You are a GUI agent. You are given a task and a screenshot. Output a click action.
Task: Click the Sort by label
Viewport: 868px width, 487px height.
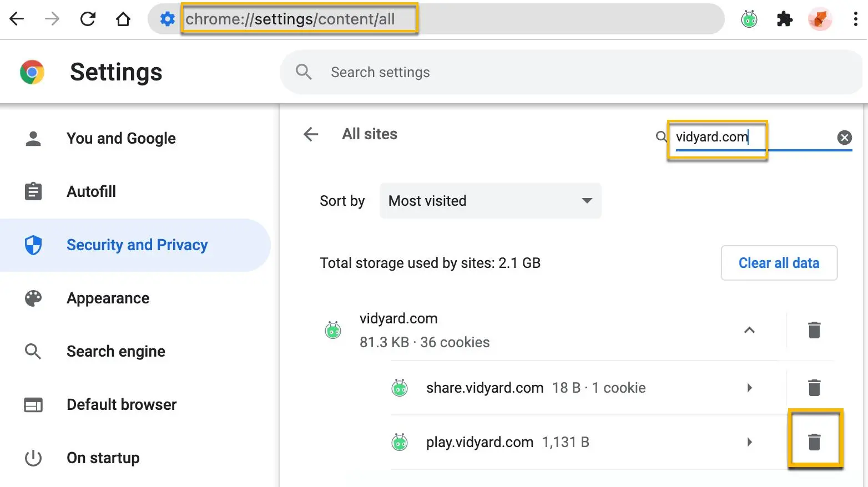[x=342, y=201]
